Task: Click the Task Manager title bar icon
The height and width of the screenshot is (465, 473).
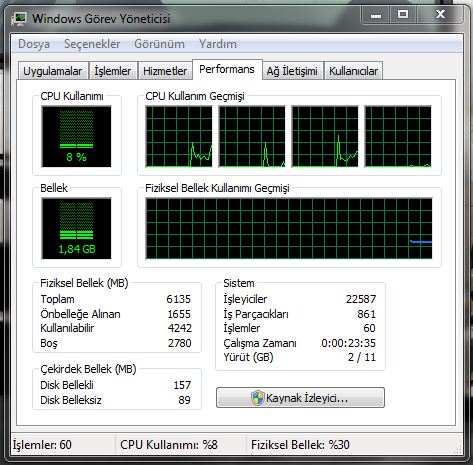Action: click(19, 18)
